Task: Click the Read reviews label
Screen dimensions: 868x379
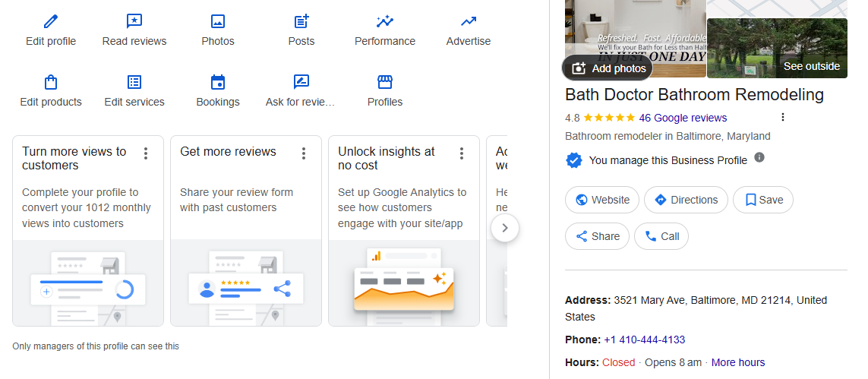Action: pyautogui.click(x=134, y=42)
